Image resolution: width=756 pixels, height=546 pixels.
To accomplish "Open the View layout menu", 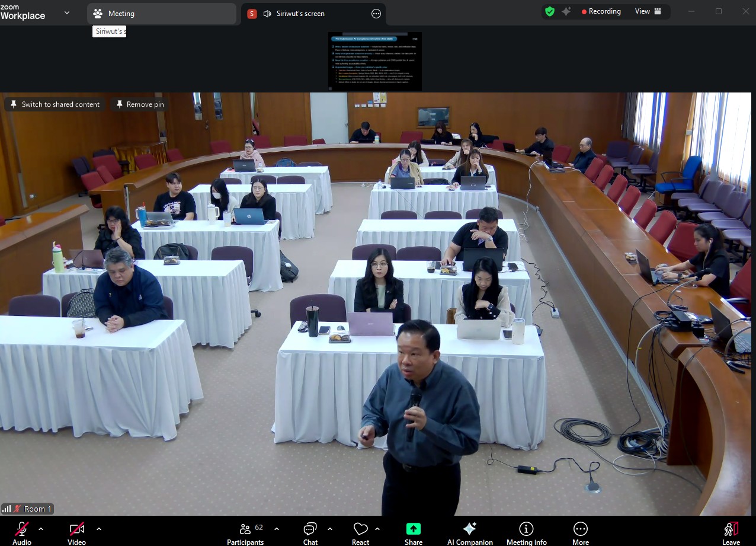I will 648,11.
